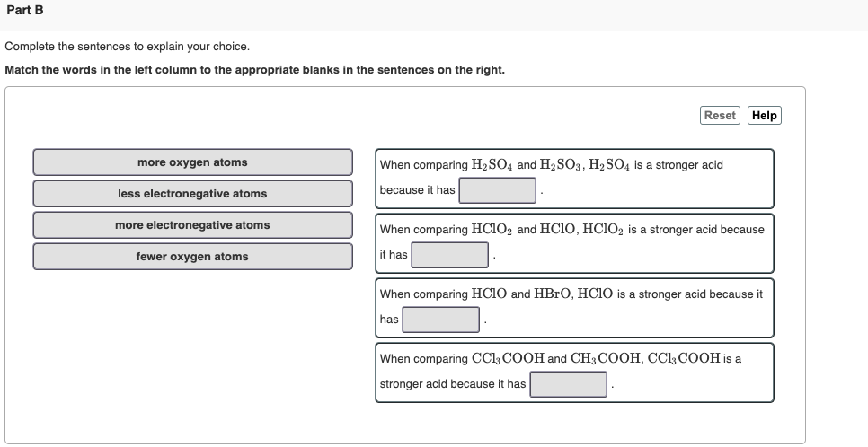This screenshot has height=447, width=868.
Task: Click blank in the CCl3COOH sentence
Action: coord(569,384)
